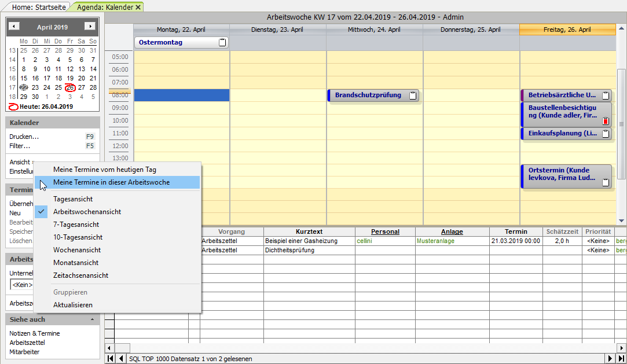Open the Unternehmen <Kein> combo box
627x364 pixels.
pos(22,285)
